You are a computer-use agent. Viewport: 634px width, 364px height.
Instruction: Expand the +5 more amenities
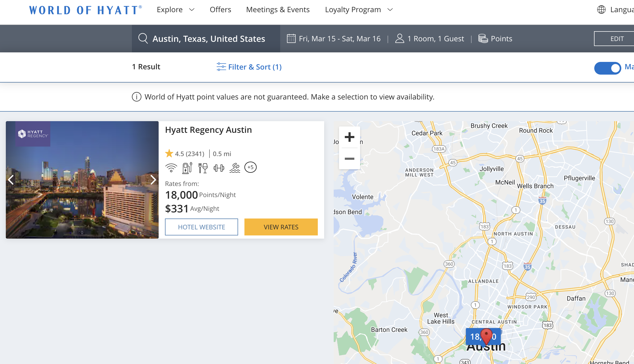pos(250,167)
